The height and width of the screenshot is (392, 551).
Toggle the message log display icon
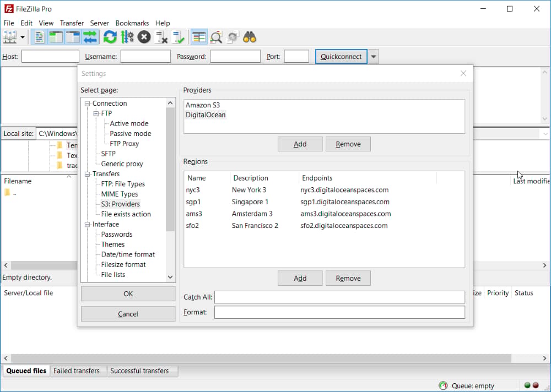pos(39,37)
